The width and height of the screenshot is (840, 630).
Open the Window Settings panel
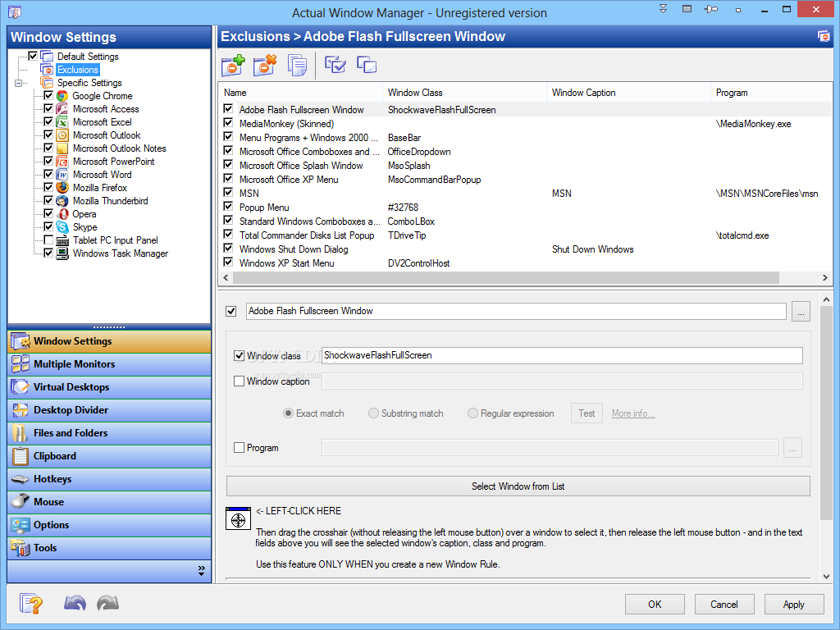pos(109,341)
